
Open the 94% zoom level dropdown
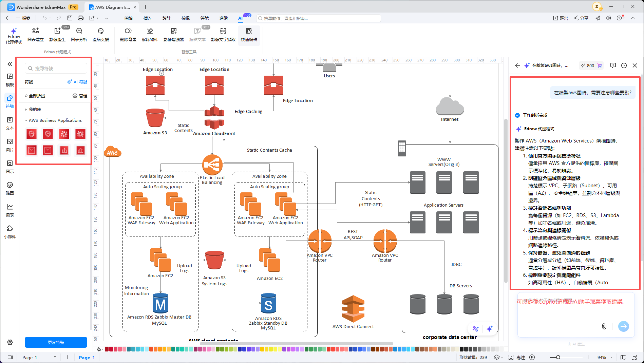pyautogui.click(x=611, y=357)
